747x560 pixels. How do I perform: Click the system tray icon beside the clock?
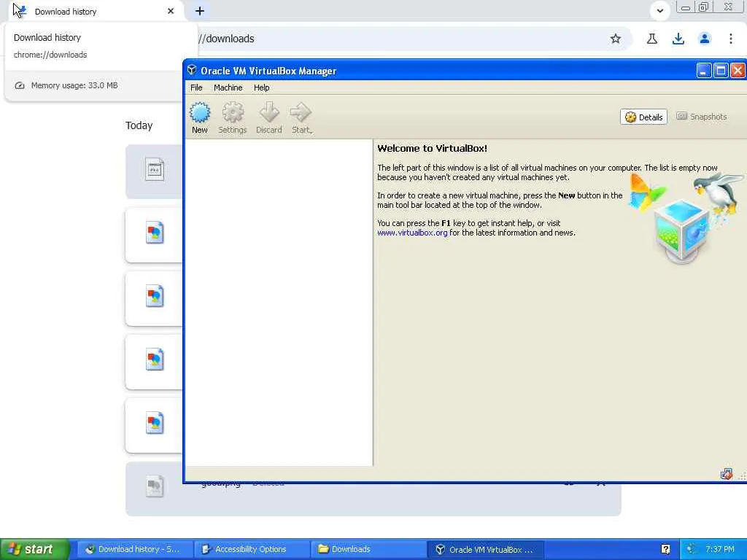pyautogui.click(x=692, y=549)
